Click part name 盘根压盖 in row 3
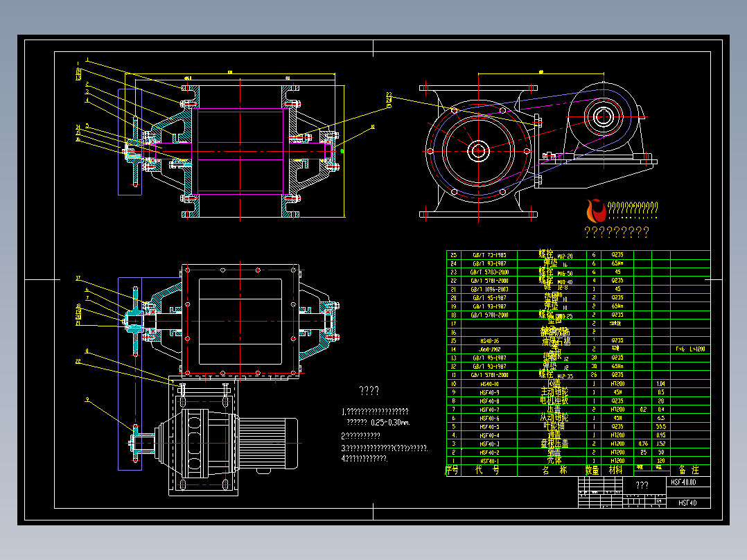This screenshot has width=747, height=560. point(554,444)
